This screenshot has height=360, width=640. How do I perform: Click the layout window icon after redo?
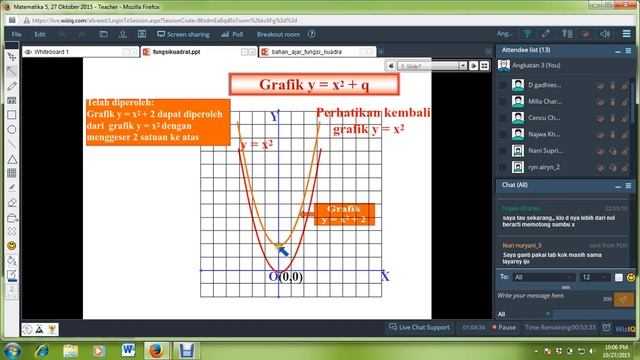click(103, 34)
